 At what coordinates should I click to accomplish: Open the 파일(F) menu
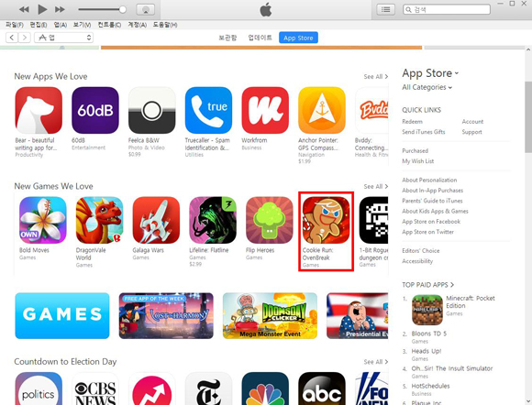15,25
